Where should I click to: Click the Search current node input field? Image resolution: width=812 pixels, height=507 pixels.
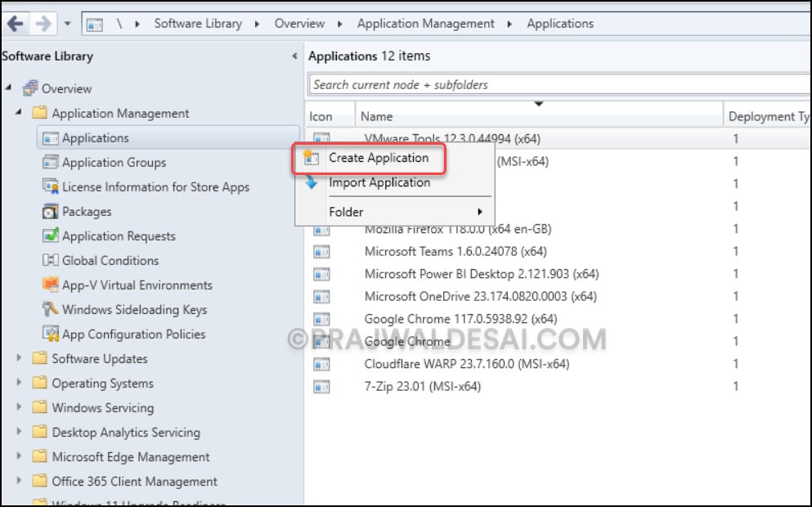point(560,84)
